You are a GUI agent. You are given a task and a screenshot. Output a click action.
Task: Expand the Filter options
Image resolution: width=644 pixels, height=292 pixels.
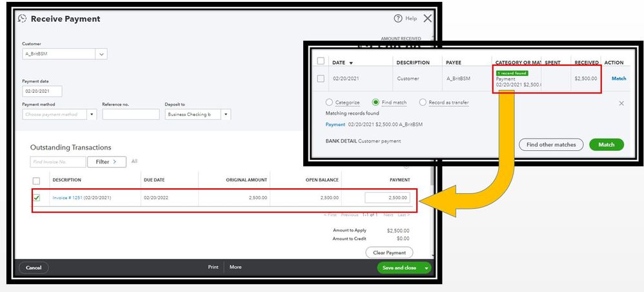point(106,162)
